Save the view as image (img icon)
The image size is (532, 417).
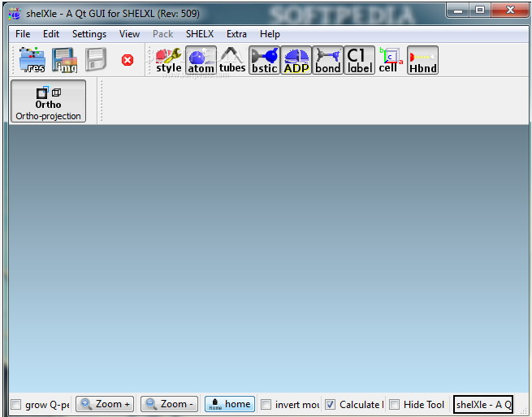(x=64, y=60)
